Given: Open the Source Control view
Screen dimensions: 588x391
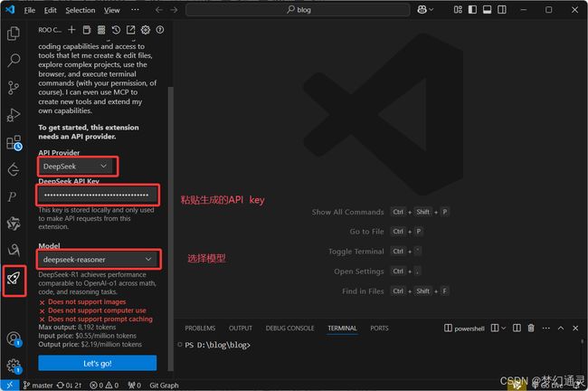Looking at the screenshot, I should [14, 88].
